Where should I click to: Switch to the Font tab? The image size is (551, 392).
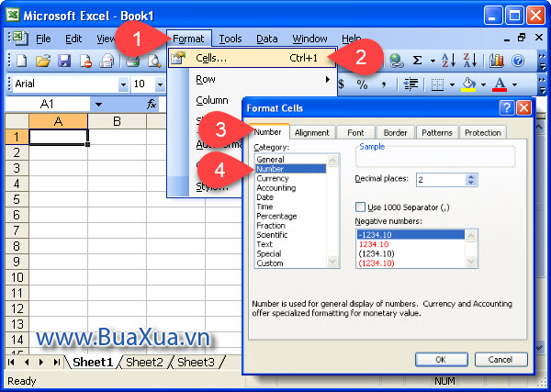(x=355, y=133)
